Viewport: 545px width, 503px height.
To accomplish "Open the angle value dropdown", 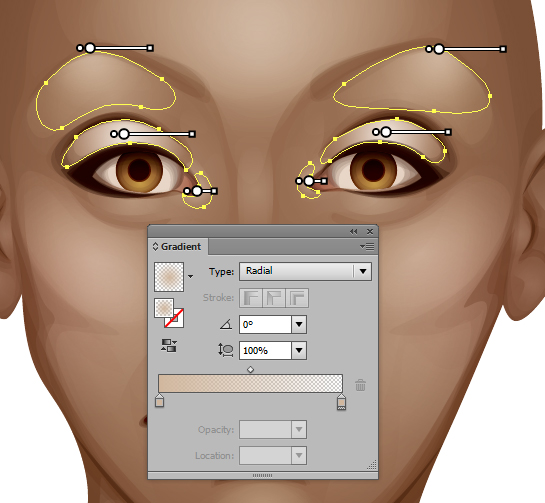I will [299, 324].
